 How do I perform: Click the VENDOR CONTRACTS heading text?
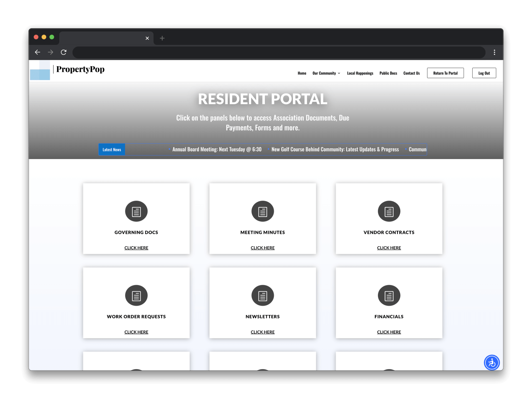tap(389, 232)
